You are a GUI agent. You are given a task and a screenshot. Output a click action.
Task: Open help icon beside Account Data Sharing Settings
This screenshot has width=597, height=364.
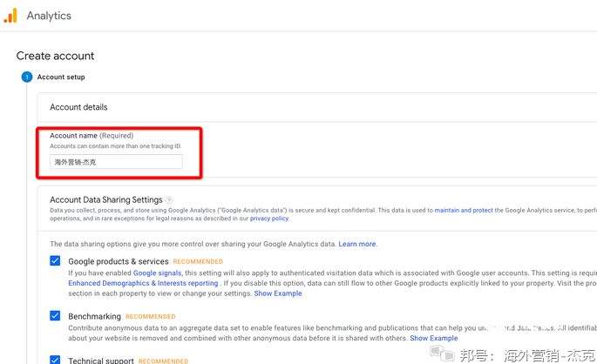tap(169, 200)
